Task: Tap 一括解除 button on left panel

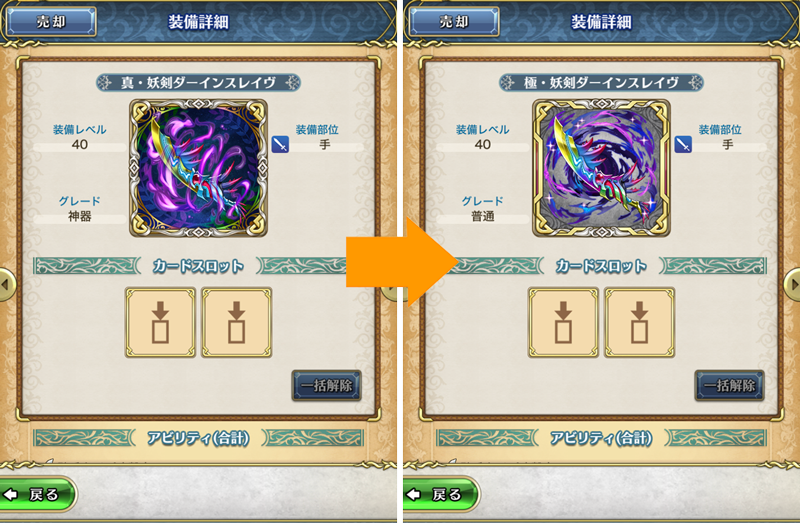Action: 327,385
